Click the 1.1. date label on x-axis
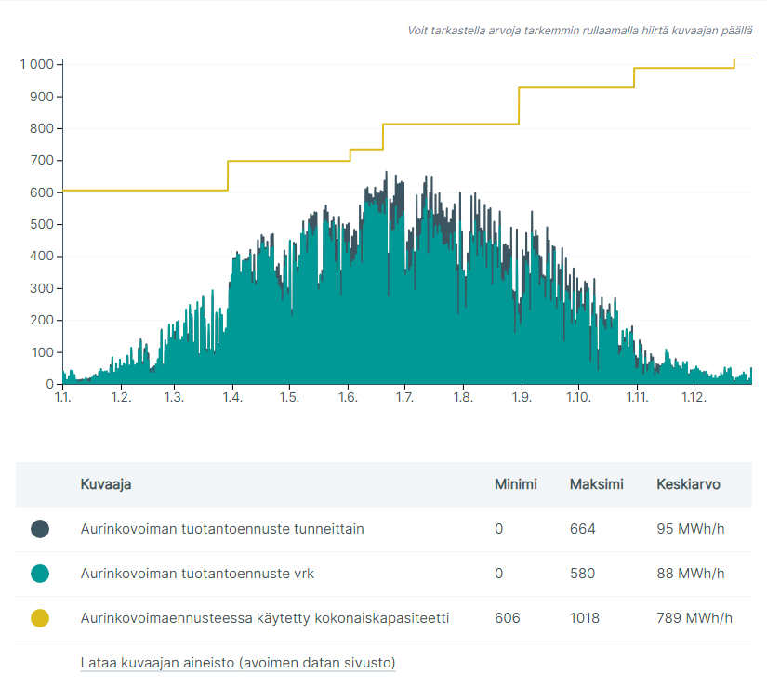This screenshot has width=767, height=700. click(x=63, y=398)
